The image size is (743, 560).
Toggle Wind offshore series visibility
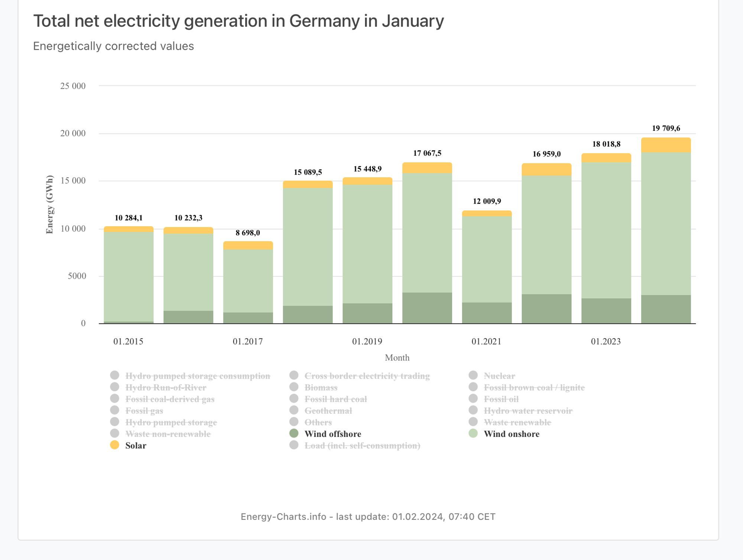[325, 434]
